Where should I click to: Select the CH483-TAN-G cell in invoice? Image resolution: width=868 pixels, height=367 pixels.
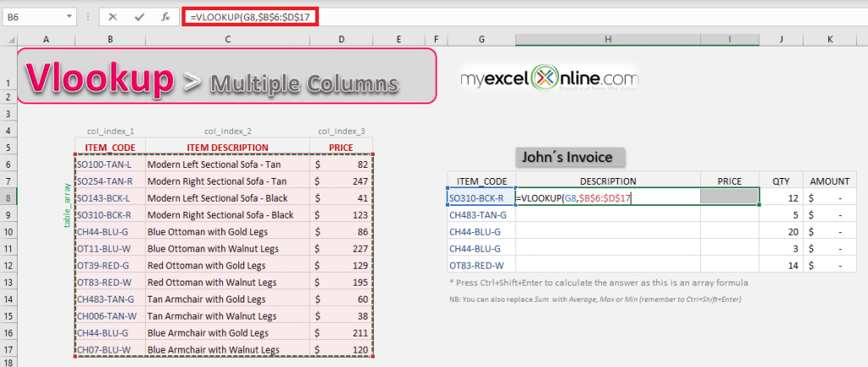click(481, 215)
